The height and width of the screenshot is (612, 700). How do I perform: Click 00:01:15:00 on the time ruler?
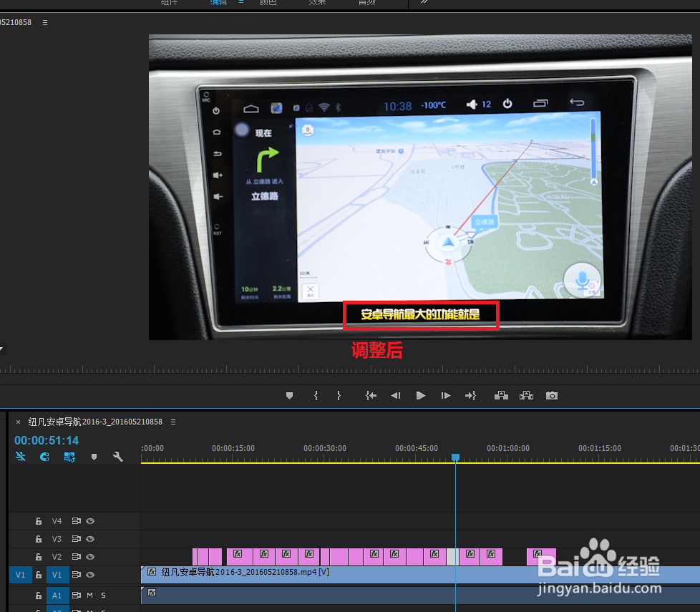(x=600, y=448)
